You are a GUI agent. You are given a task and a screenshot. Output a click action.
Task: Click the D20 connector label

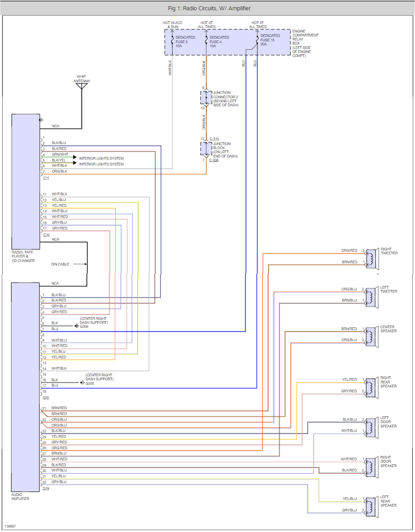46,398
